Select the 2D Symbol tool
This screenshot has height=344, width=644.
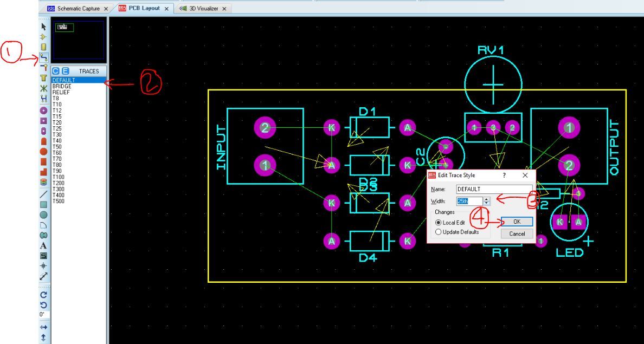pyautogui.click(x=43, y=256)
